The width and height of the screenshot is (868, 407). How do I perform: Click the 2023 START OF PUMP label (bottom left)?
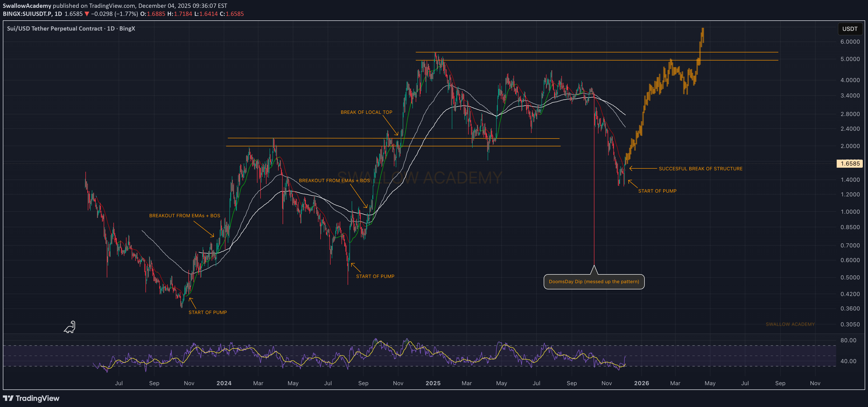click(x=208, y=312)
